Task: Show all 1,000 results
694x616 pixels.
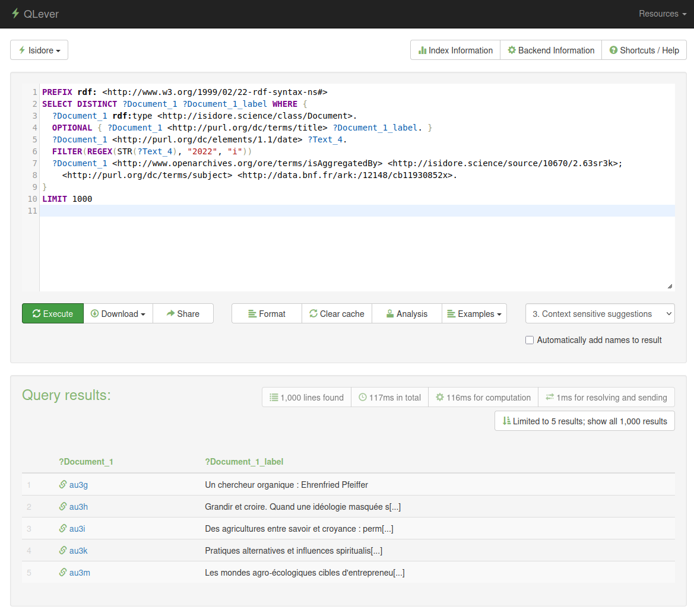Action: 584,421
